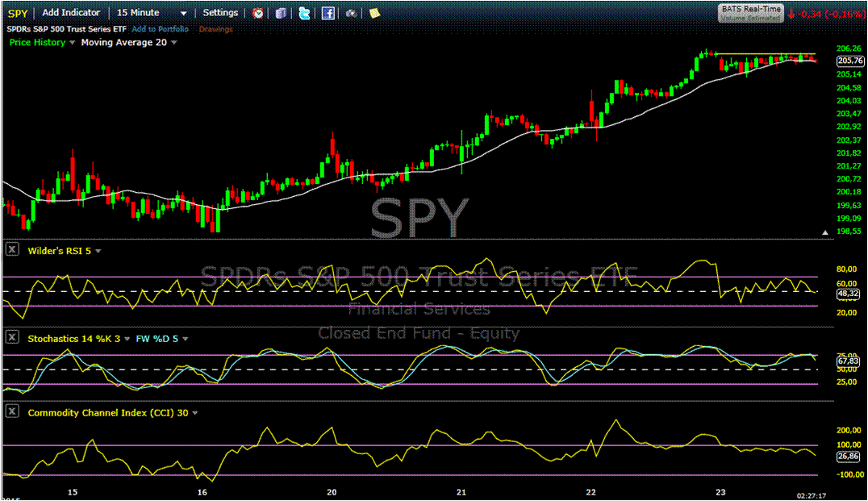Click the date label 23 on time axis
Screen dimensions: 868x501
(720, 491)
